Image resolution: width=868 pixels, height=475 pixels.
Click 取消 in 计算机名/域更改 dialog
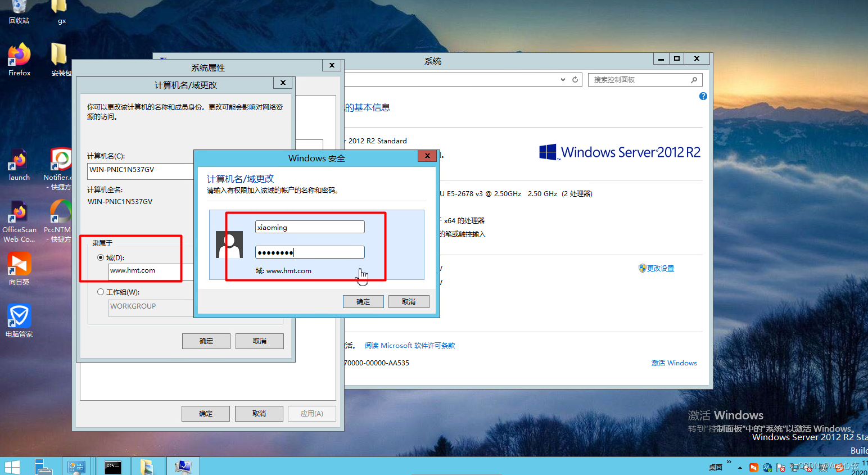coord(260,341)
